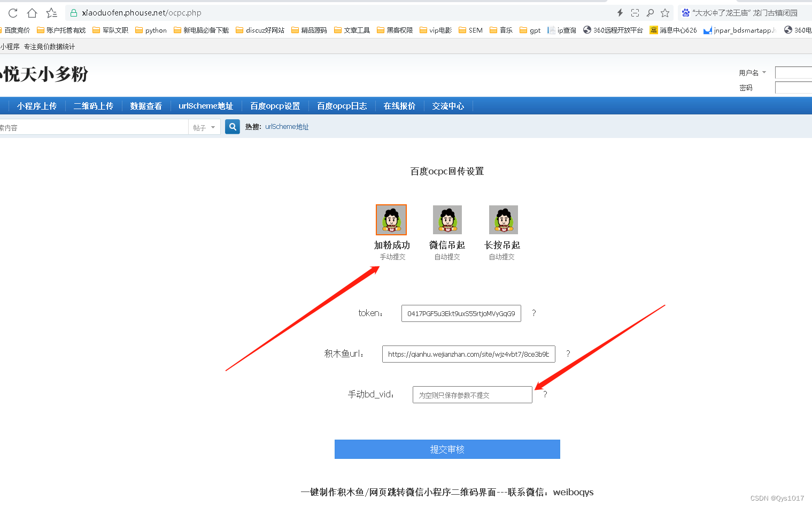Bookmark this page with the star icon
Screen dimensions: 812x507
coord(665,13)
